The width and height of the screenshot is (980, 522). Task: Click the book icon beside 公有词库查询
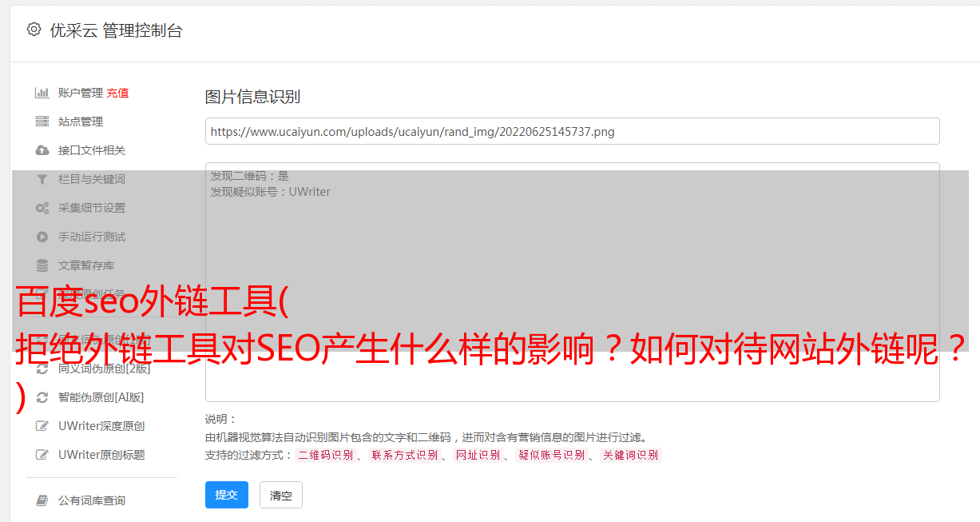click(42, 500)
